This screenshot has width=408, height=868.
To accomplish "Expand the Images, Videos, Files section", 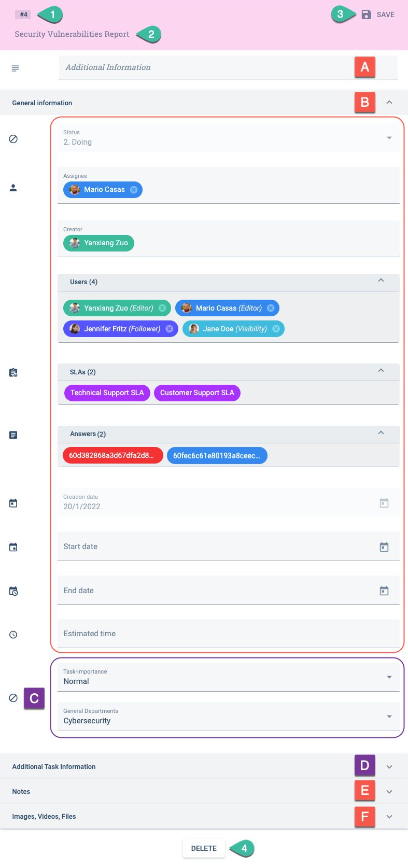I will 389,816.
